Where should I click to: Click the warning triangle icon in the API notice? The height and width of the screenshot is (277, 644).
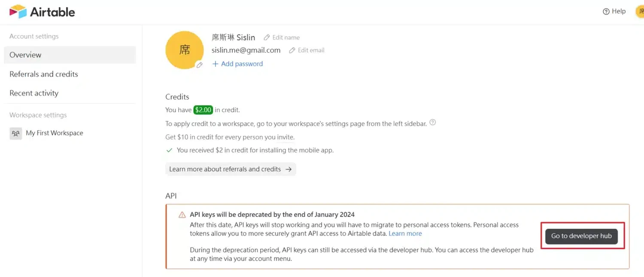pyautogui.click(x=182, y=215)
